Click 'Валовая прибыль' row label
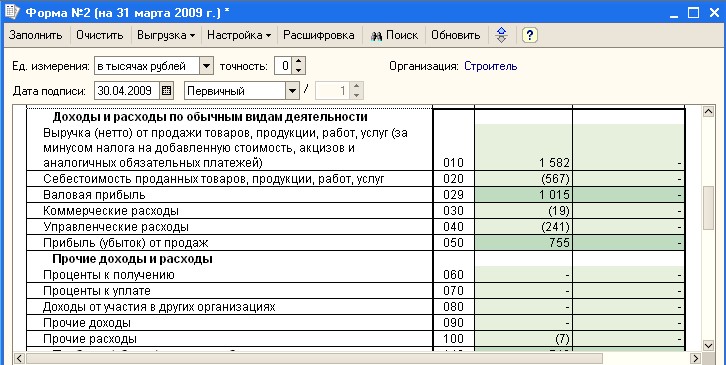Viewport: 726px width, 365px height. click(94, 195)
